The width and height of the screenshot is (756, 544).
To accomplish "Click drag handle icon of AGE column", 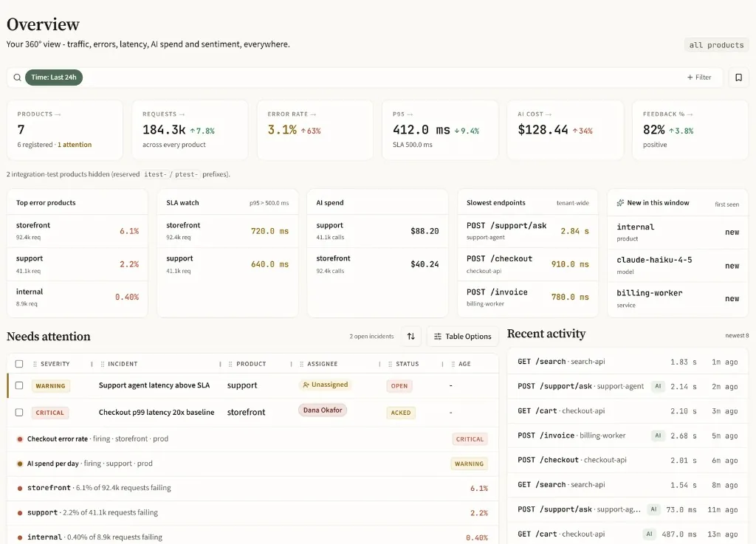I will [x=453, y=365].
